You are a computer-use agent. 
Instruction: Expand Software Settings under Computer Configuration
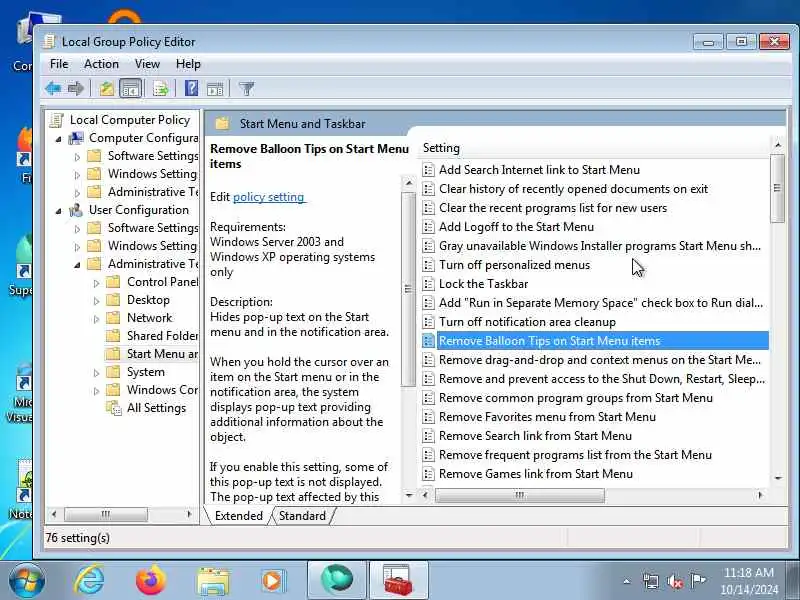[x=78, y=157]
